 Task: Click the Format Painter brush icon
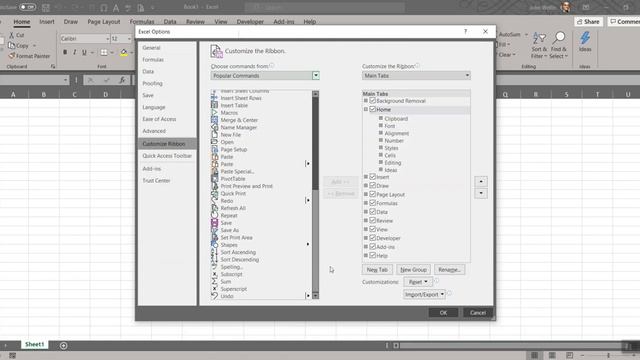pyautogui.click(x=11, y=56)
